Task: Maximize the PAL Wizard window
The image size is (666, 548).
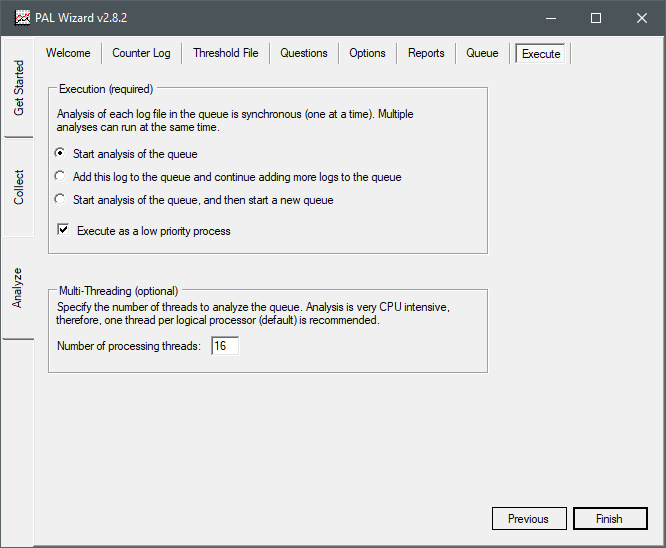Action: (596, 18)
